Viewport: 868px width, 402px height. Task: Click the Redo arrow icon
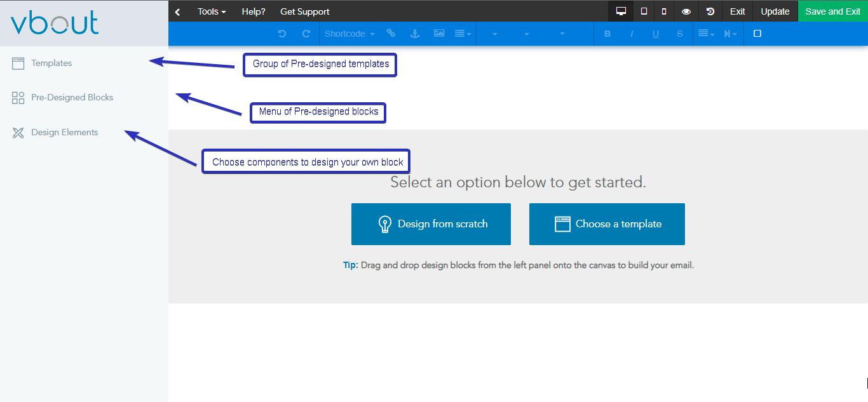306,34
